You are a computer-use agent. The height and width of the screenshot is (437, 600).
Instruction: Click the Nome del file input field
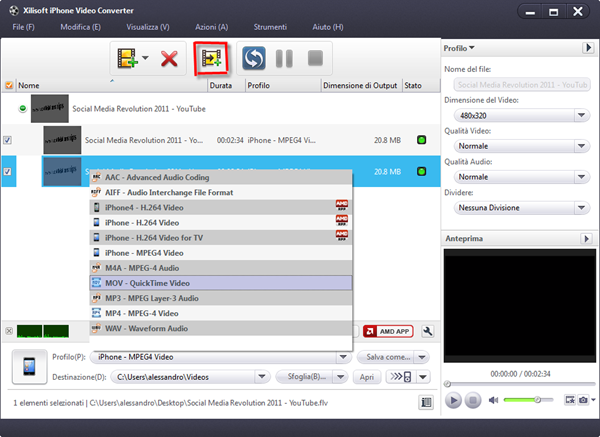pos(522,85)
